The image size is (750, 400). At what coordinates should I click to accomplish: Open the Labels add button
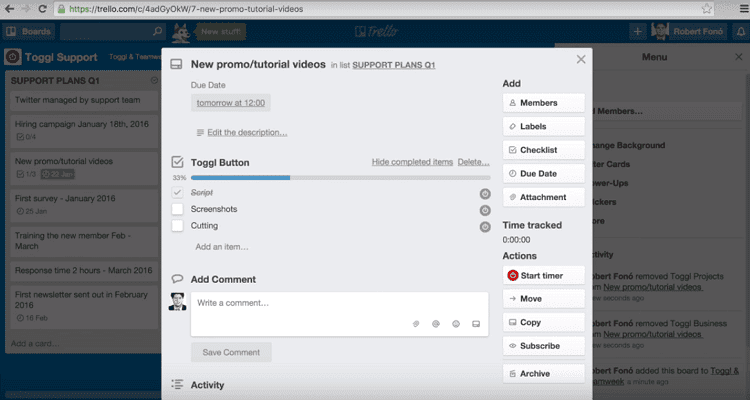[x=543, y=126]
